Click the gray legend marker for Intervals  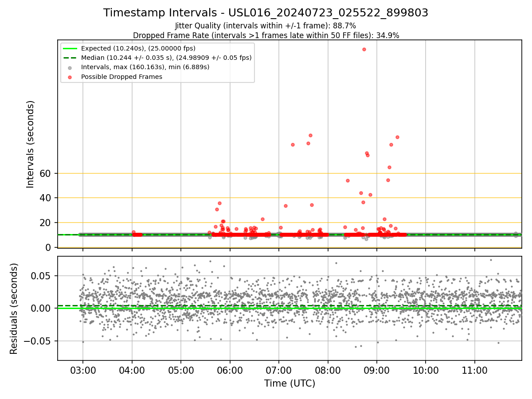[x=70, y=67]
